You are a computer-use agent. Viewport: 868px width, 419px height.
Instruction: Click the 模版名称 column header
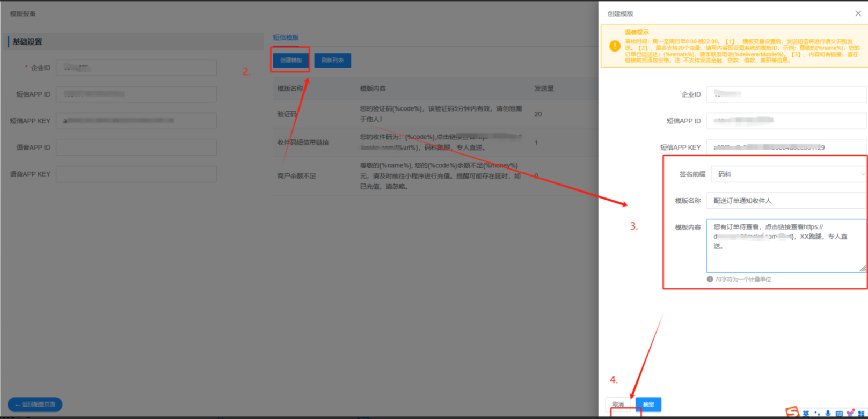[290, 89]
